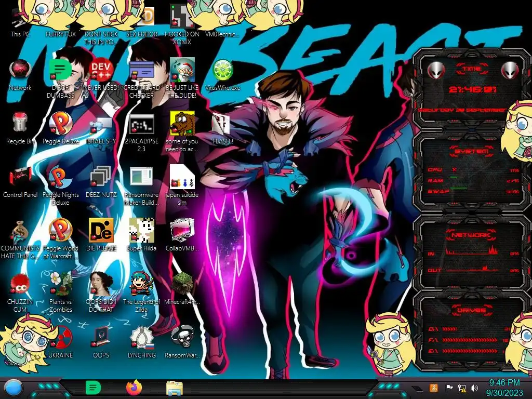The height and width of the screenshot is (399, 532).
Task: Click the C:\ drive usage bar
Action: pyautogui.click(x=450, y=329)
